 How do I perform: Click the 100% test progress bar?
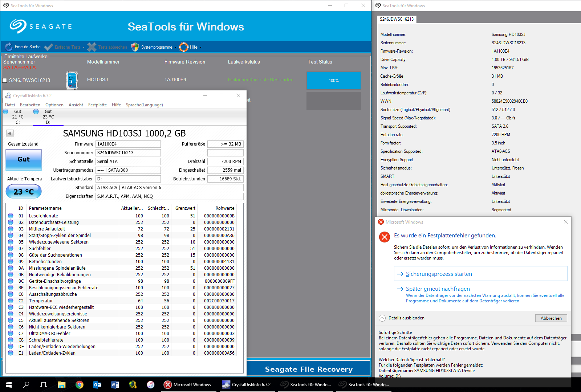tap(334, 80)
